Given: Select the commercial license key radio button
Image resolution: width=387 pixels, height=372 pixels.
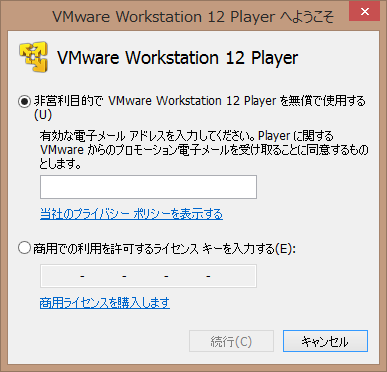Looking at the screenshot, I should 24,248.
